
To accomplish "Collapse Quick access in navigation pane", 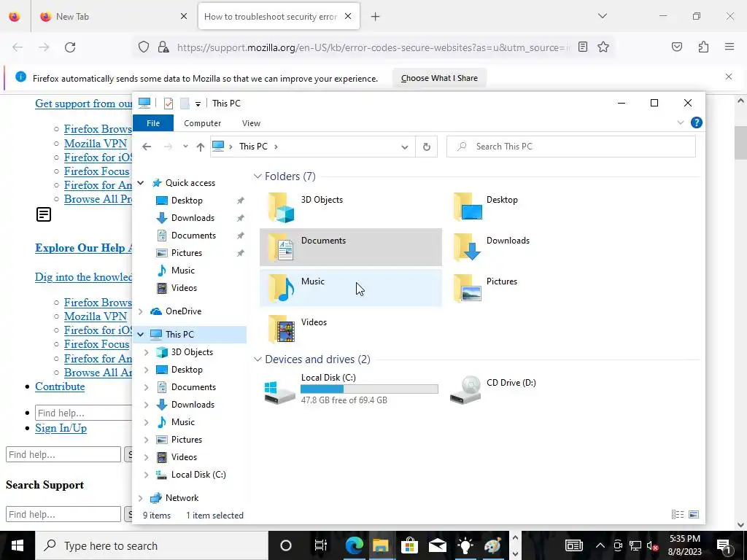I will pyautogui.click(x=141, y=183).
